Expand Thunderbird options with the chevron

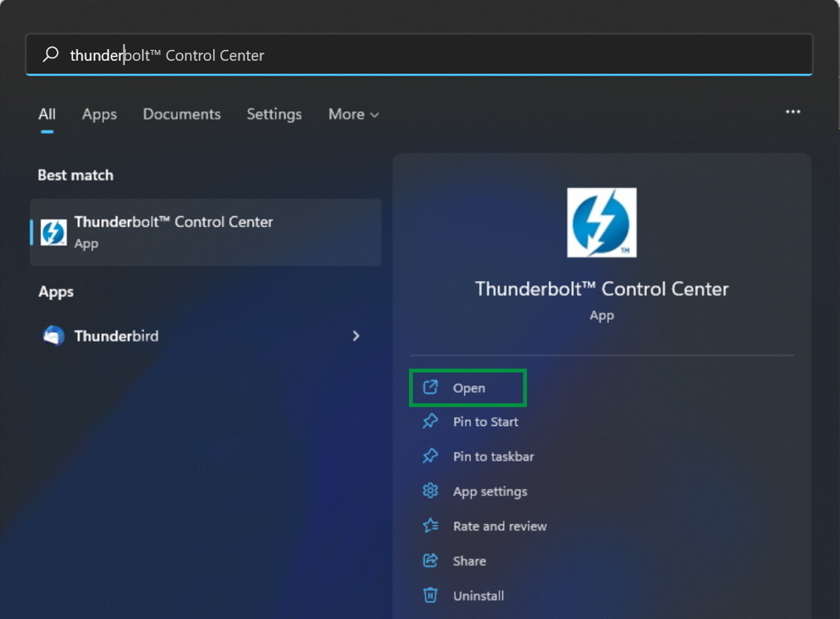(x=356, y=335)
